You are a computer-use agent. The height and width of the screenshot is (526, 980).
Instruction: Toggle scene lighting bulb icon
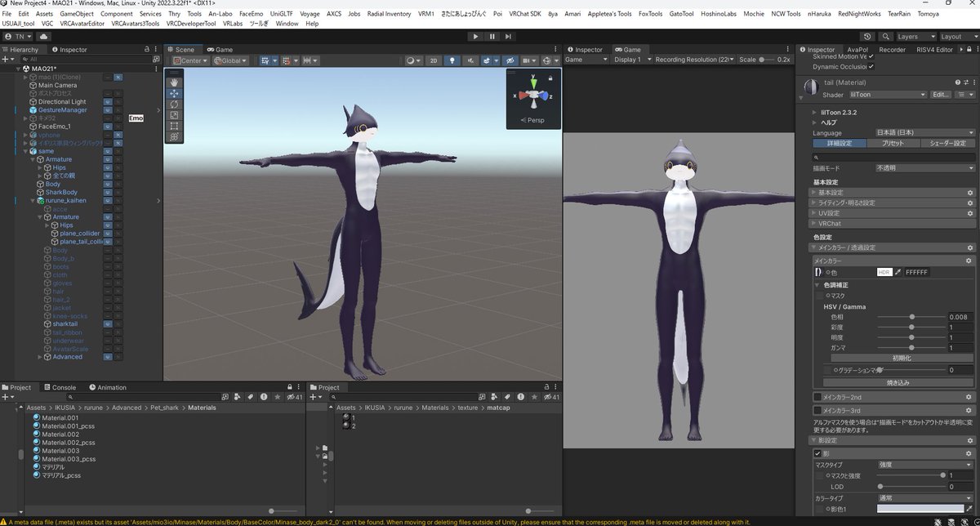pos(452,60)
